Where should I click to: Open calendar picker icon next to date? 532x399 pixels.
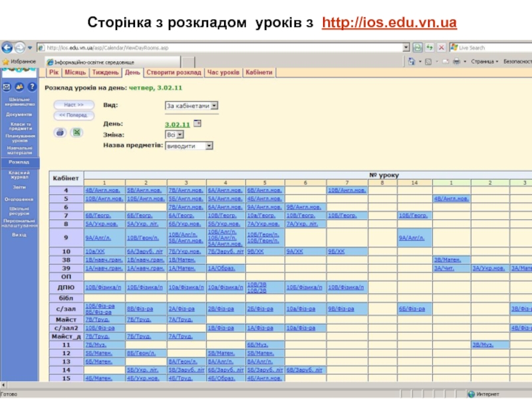tap(197, 124)
